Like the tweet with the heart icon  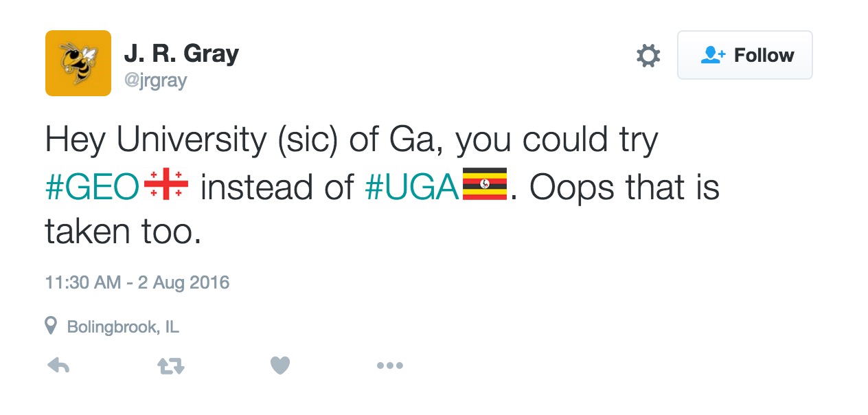pos(279,366)
